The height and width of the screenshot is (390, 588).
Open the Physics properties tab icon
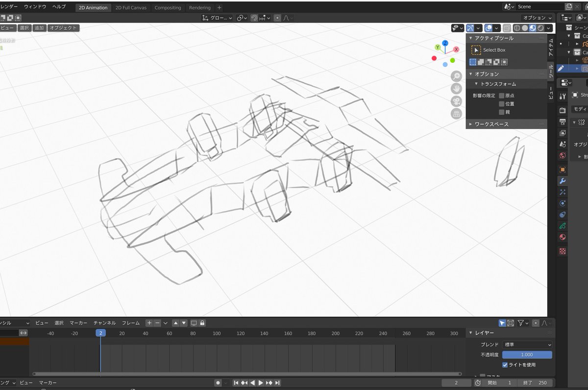563,203
